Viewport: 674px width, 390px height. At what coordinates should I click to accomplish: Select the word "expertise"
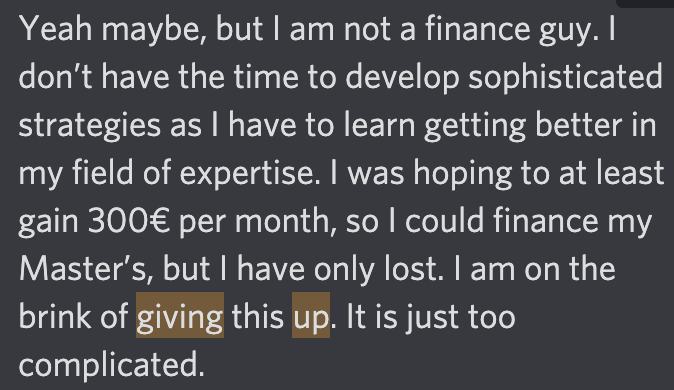(247, 173)
